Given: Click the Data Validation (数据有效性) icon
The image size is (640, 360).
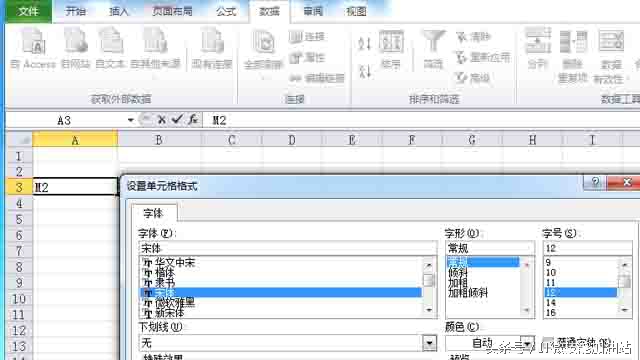Looking at the screenshot, I should 611,42.
